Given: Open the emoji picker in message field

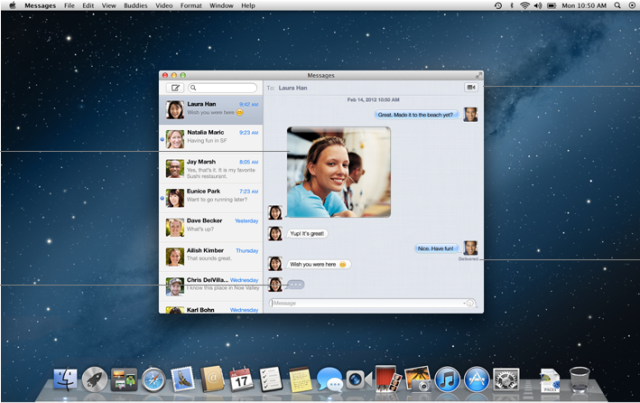Looking at the screenshot, I should pyautogui.click(x=469, y=303).
